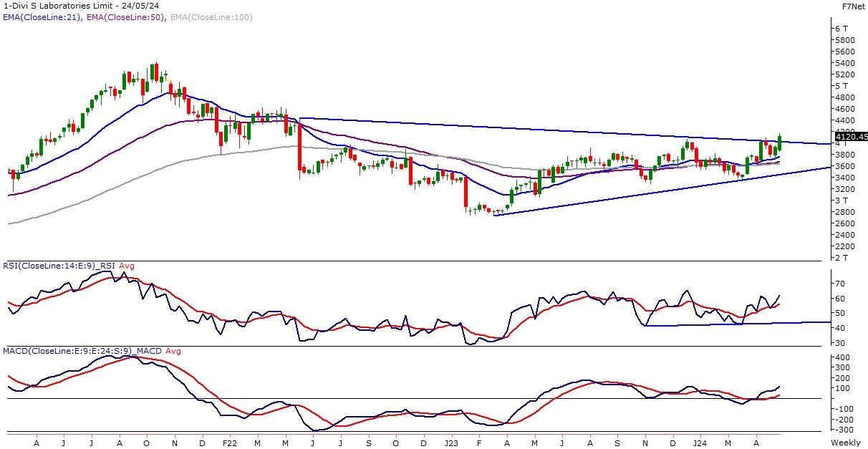868x449 pixels.
Task: Click the 'F7Net' label in the corner
Action: coord(855,5)
